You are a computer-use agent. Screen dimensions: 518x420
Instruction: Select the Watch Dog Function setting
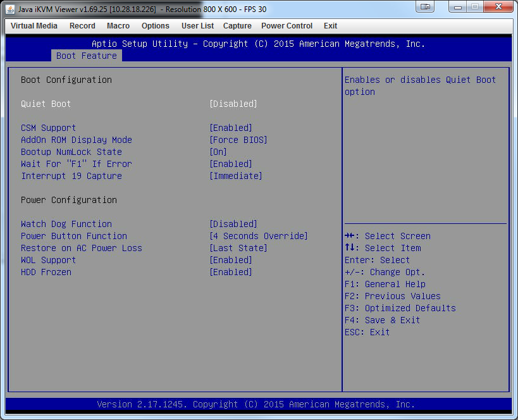[x=66, y=224]
